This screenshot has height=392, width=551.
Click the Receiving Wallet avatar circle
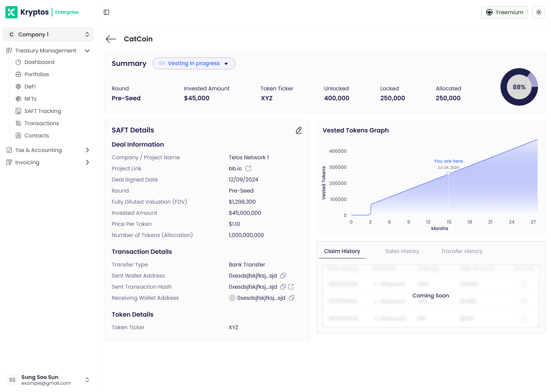click(x=232, y=298)
